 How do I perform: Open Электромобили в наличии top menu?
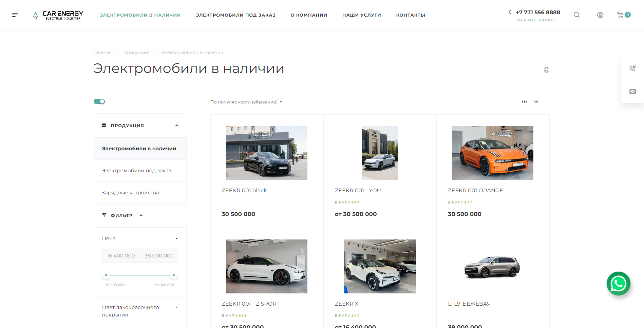(140, 15)
